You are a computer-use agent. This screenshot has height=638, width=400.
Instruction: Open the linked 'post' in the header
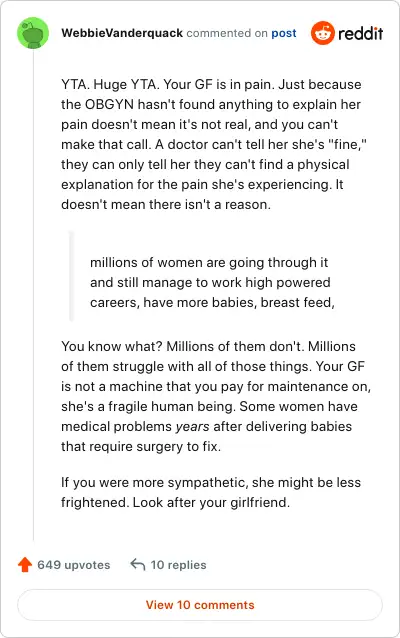click(x=284, y=33)
